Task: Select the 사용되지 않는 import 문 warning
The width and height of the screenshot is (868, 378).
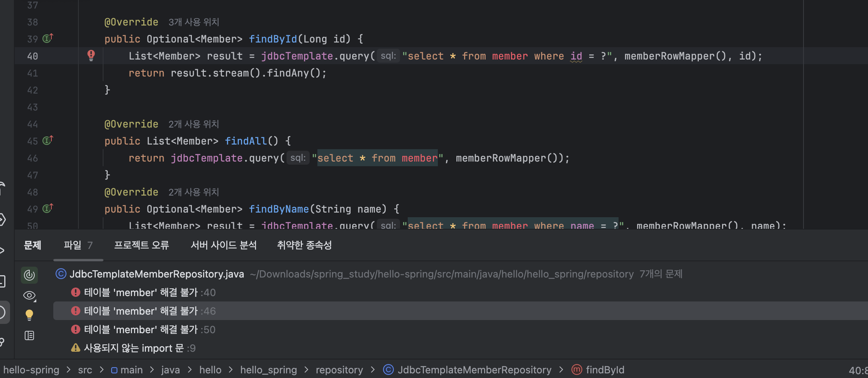Action: (460, 348)
